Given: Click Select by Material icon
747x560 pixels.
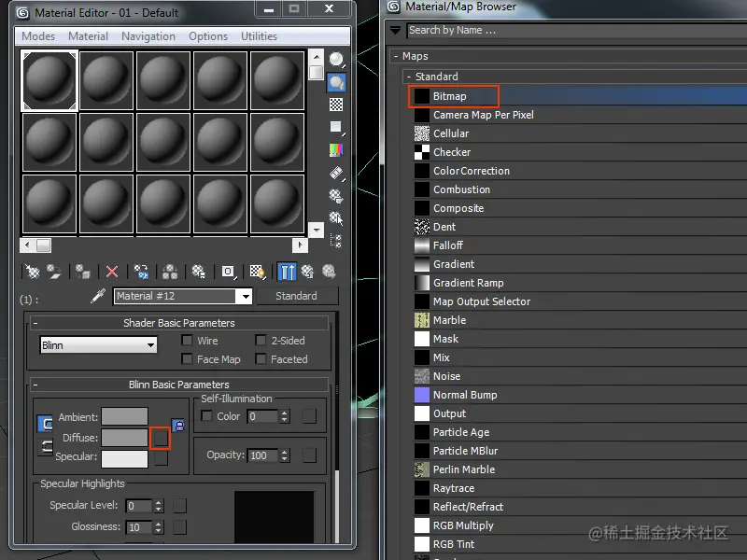Looking at the screenshot, I should coord(336,218).
